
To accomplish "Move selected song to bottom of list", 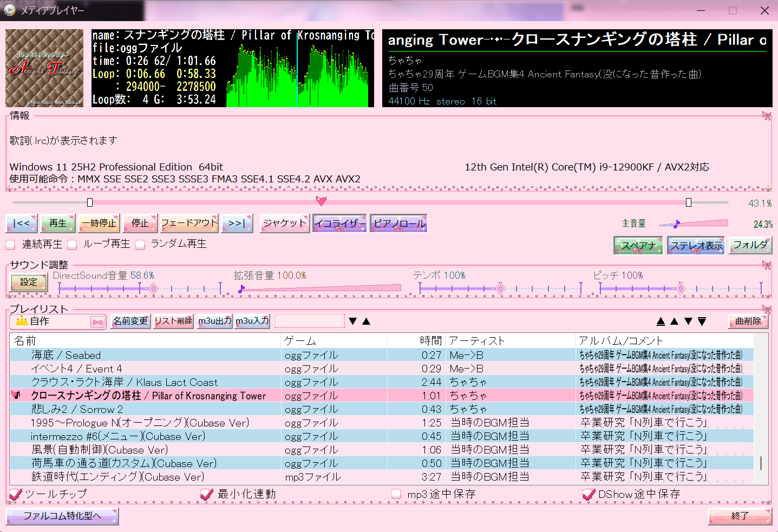I will pyautogui.click(x=702, y=321).
